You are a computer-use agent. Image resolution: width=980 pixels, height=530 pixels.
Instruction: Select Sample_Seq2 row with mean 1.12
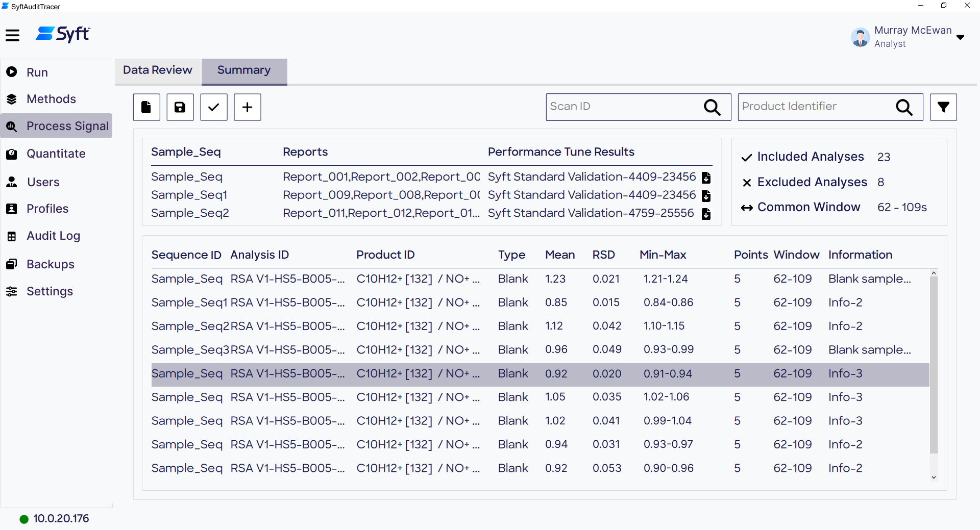540,326
